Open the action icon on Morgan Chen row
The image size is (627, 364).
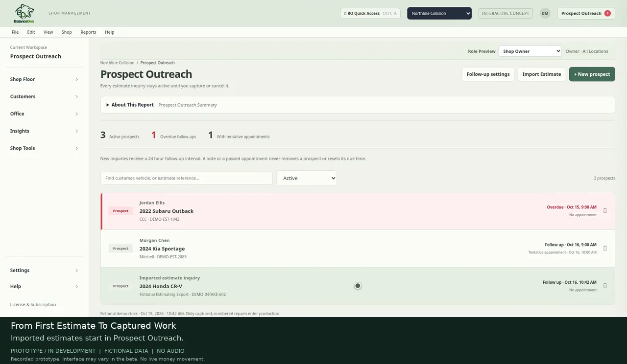point(605,249)
